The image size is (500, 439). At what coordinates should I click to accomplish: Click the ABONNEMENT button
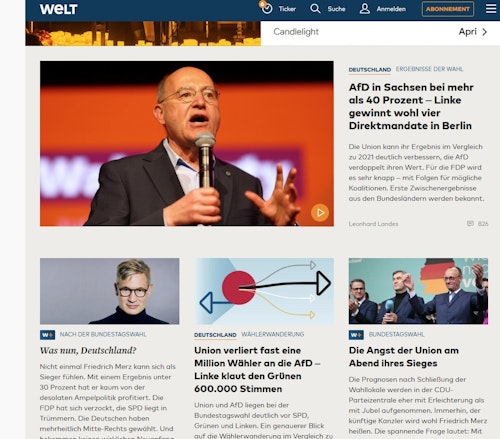pos(448,9)
